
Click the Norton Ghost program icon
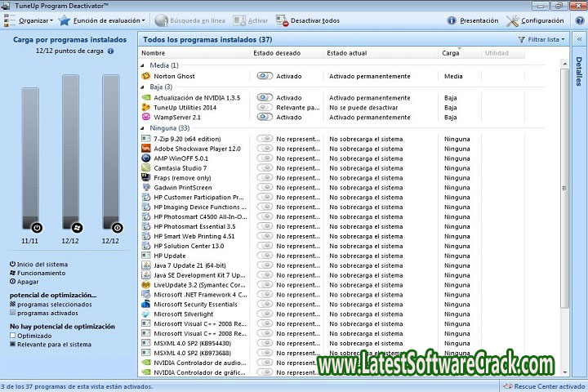[145, 76]
